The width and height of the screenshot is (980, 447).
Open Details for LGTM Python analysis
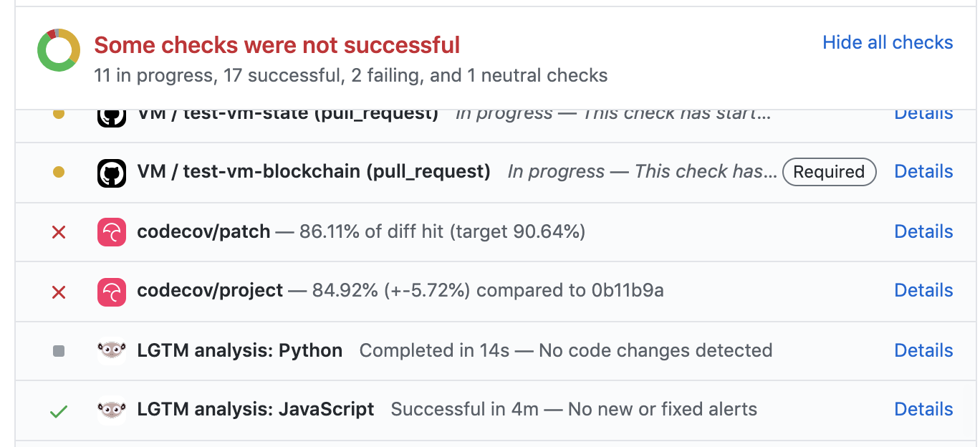[x=923, y=350]
